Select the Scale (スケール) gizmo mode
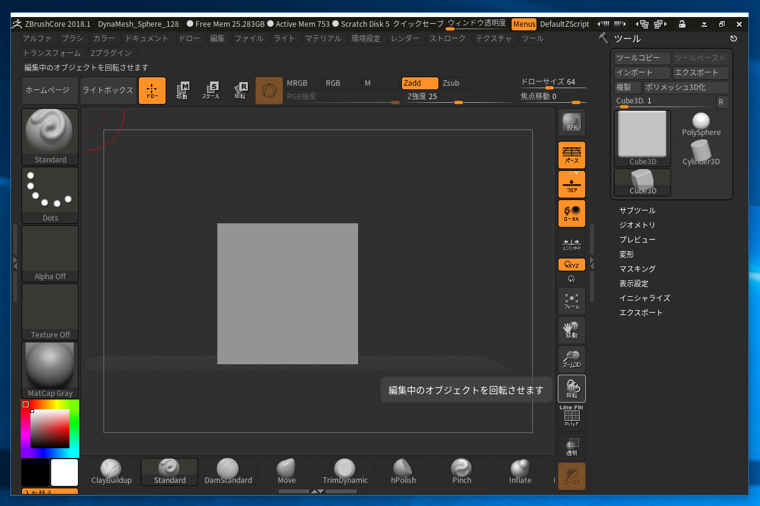This screenshot has height=506, width=760. pos(211,91)
